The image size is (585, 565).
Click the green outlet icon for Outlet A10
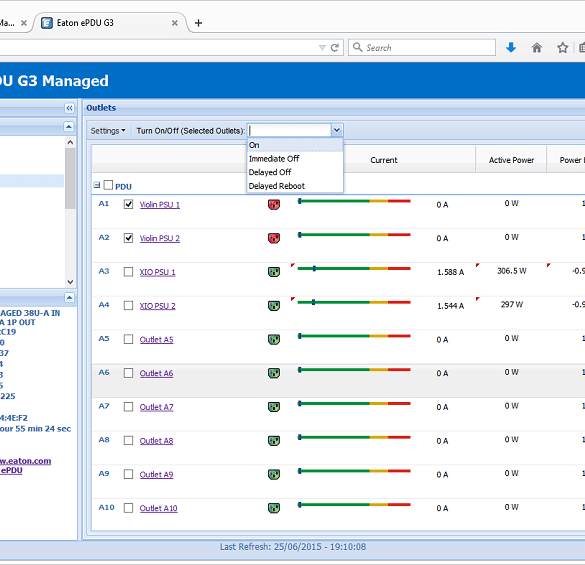(274, 508)
